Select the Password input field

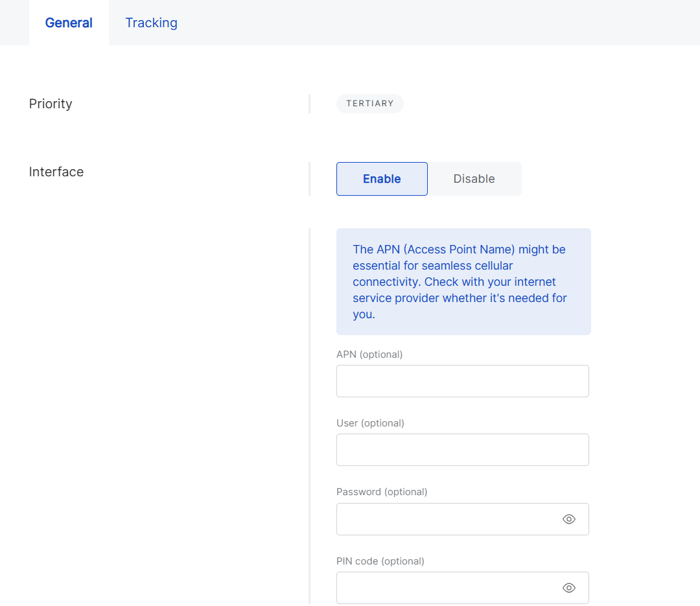pyautogui.click(x=447, y=519)
